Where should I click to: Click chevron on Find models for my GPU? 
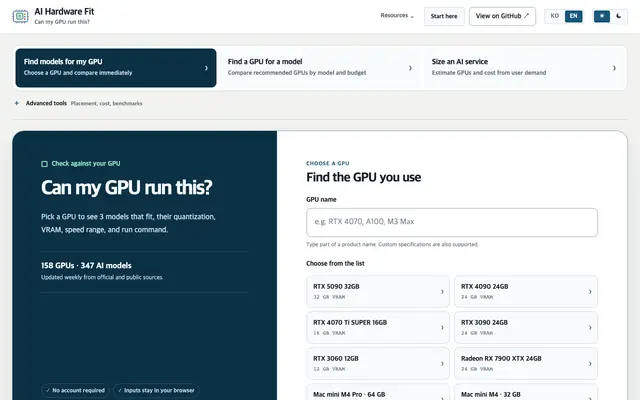[x=206, y=68]
